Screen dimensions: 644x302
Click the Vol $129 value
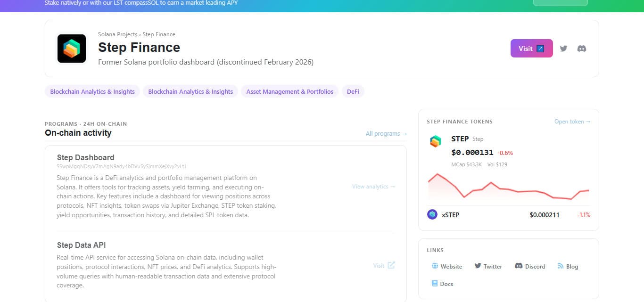point(497,164)
